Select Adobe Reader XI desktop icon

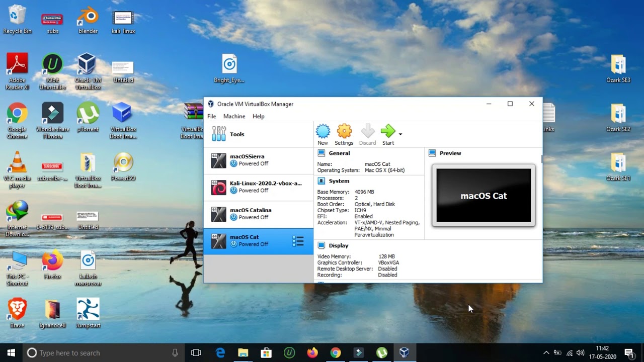[17, 72]
